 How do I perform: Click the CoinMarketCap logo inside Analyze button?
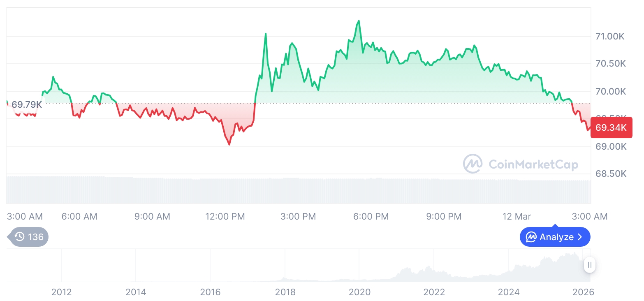(x=531, y=237)
